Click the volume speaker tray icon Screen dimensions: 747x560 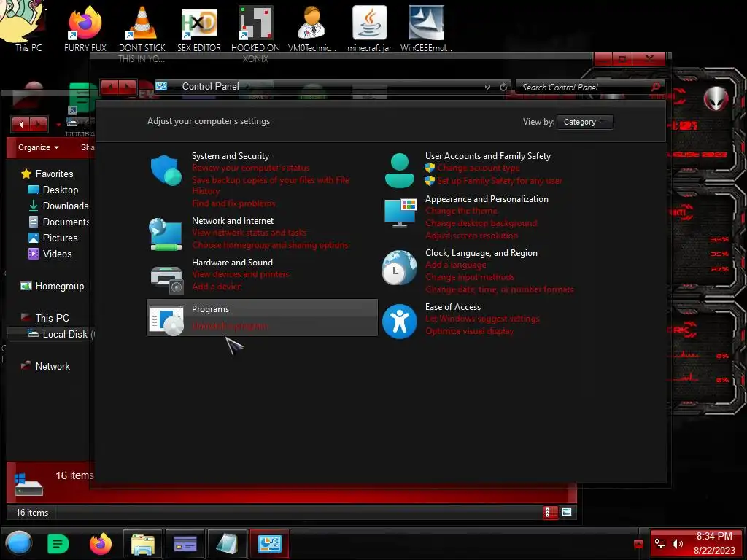[x=677, y=544]
